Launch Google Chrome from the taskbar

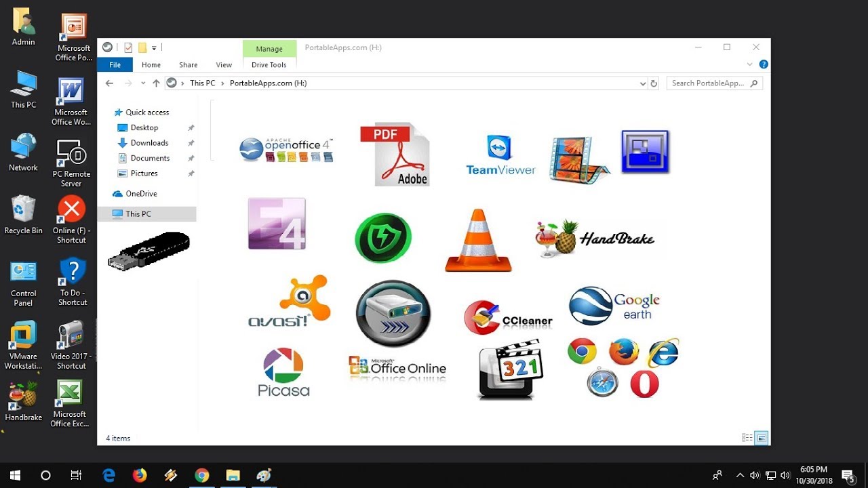click(202, 475)
